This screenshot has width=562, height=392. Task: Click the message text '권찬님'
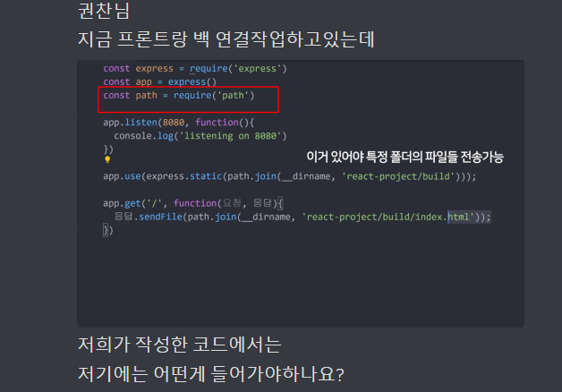(x=104, y=10)
